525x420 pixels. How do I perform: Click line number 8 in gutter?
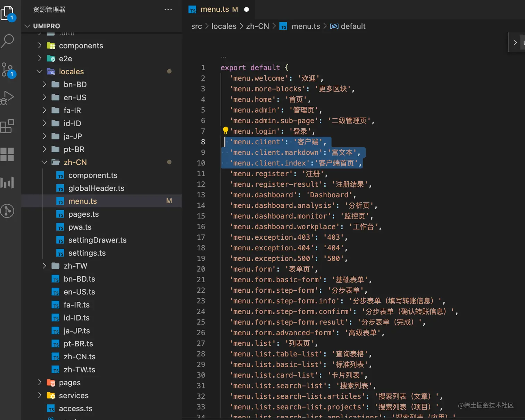coord(203,142)
